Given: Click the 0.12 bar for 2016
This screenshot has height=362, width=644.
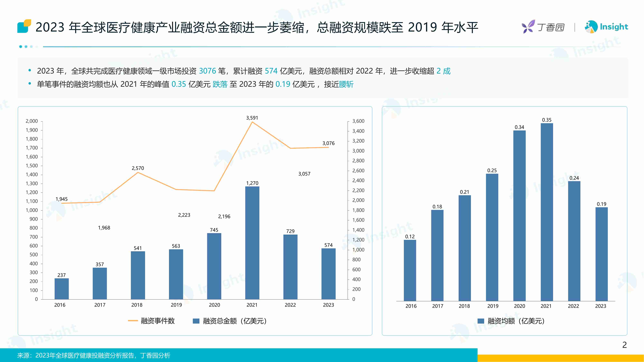Looking at the screenshot, I should pyautogui.click(x=410, y=270).
